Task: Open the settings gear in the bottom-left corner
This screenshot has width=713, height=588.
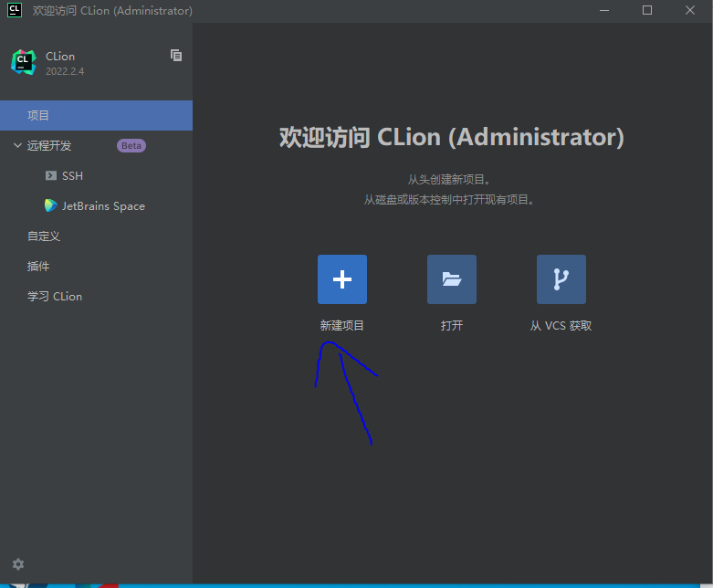Action: click(18, 564)
